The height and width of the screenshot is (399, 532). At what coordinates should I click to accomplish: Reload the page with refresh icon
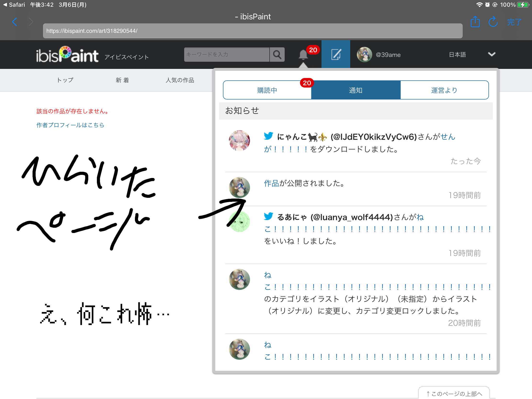[493, 22]
